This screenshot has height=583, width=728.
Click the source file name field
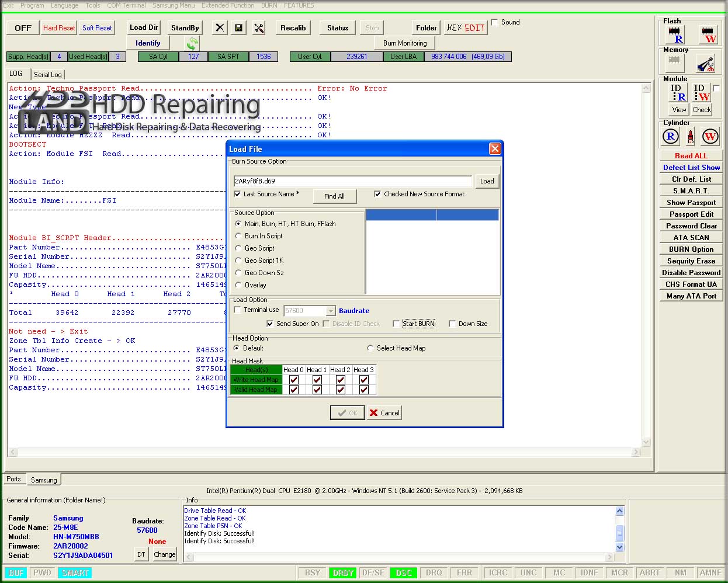[x=352, y=181]
